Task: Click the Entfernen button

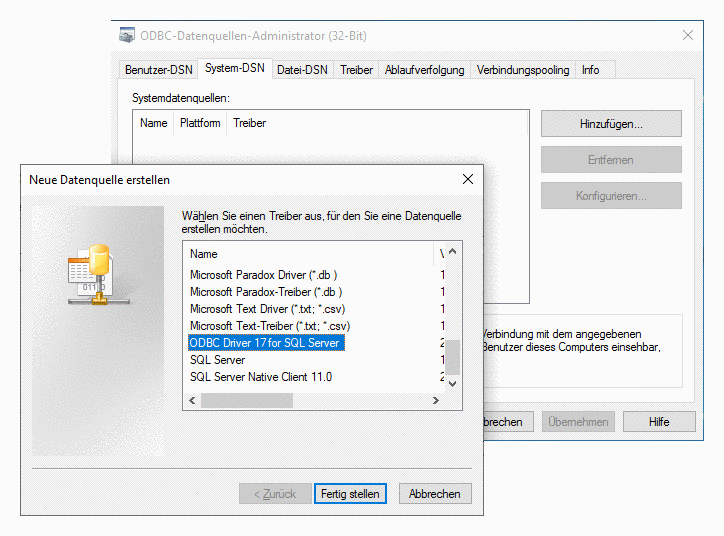Action: (611, 160)
